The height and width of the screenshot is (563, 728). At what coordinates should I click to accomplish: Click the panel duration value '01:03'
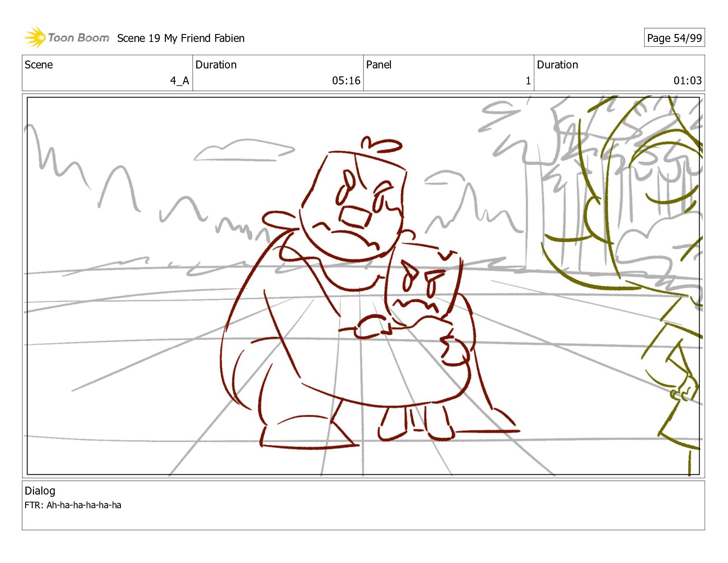(x=687, y=81)
